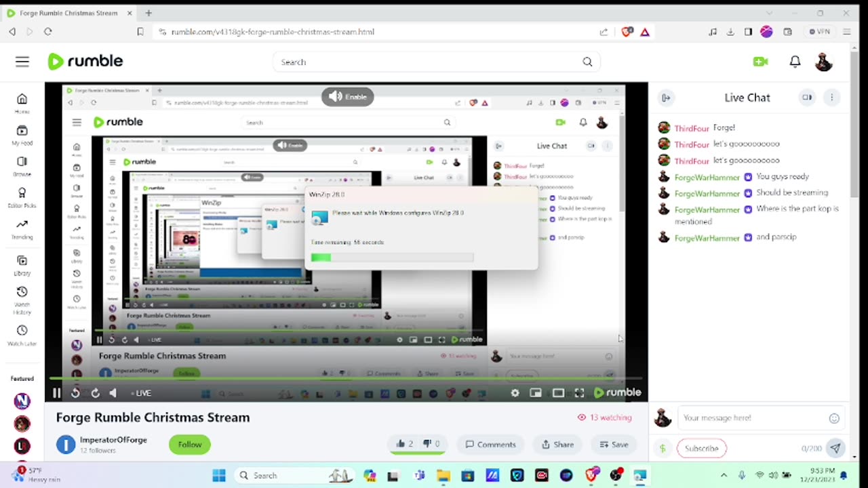Open the browser main menu
The height and width of the screenshot is (488, 868).
(847, 32)
